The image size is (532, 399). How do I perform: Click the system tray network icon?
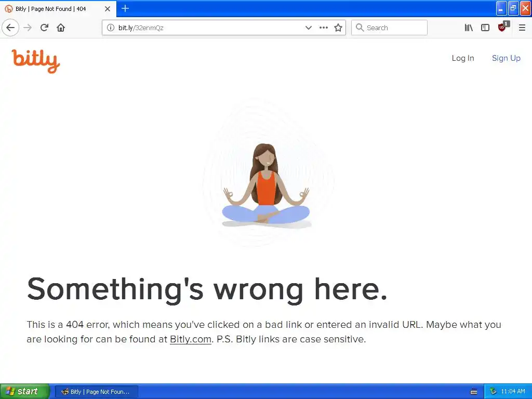coord(493,391)
